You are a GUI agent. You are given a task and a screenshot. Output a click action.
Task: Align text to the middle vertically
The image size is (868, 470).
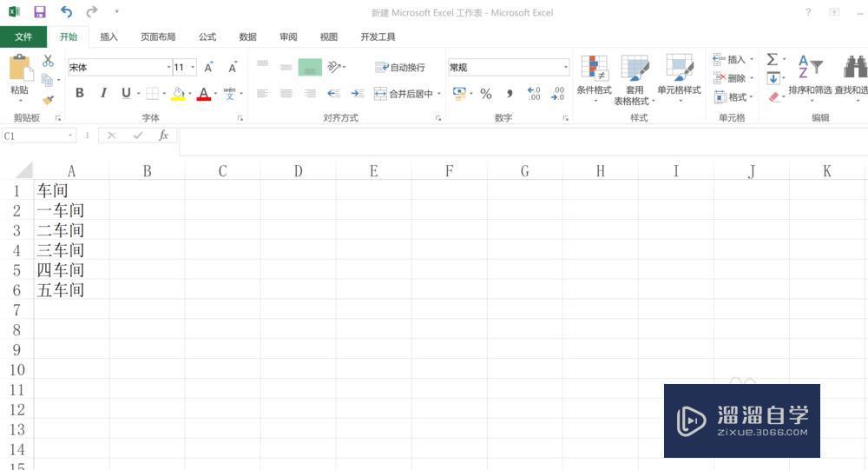tap(286, 67)
